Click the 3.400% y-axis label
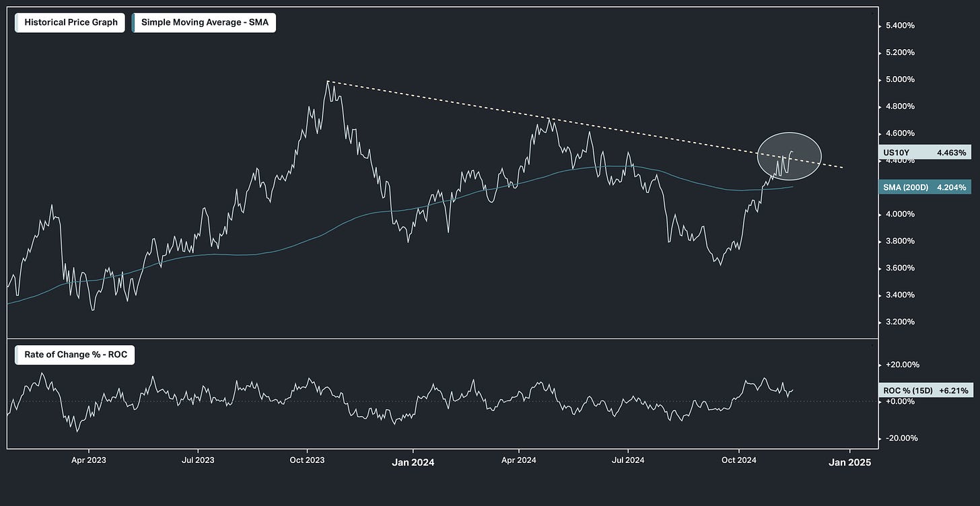The height and width of the screenshot is (506, 980). tap(900, 295)
